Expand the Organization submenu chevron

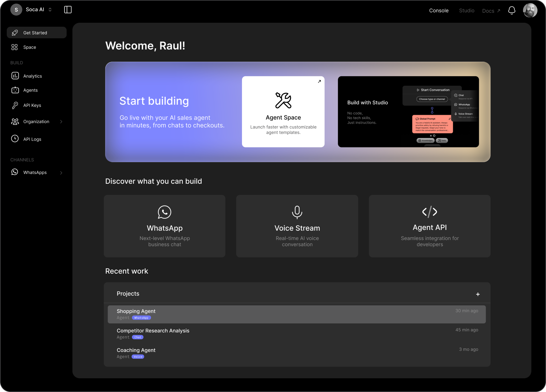click(61, 122)
